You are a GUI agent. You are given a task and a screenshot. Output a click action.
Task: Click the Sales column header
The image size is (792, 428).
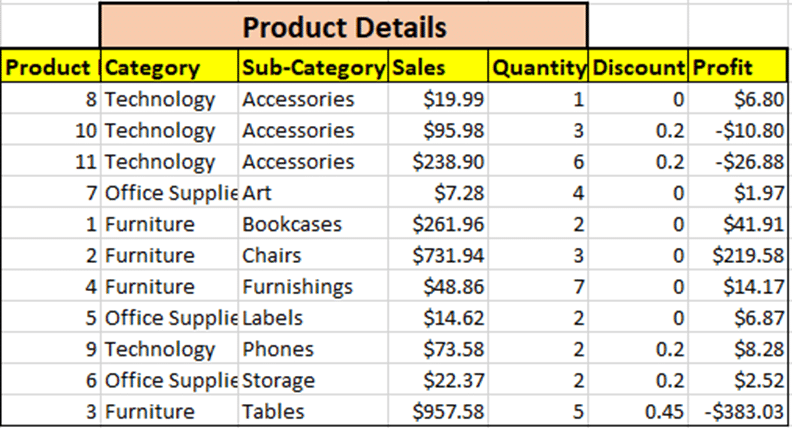(438, 66)
